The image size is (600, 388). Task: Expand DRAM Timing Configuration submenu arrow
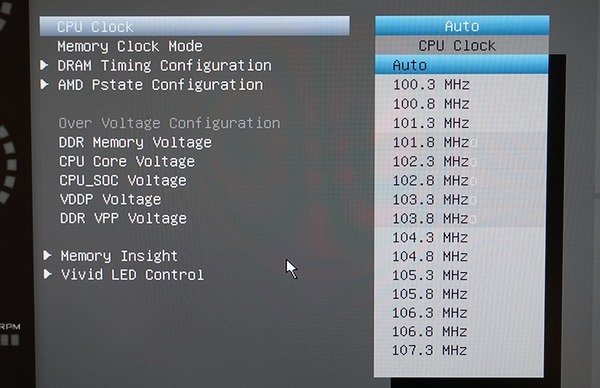[x=44, y=65]
